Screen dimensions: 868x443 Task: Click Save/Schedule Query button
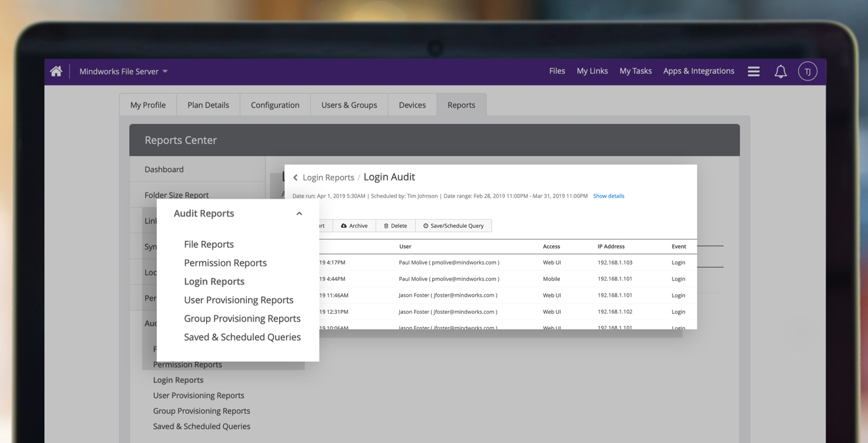coord(454,226)
